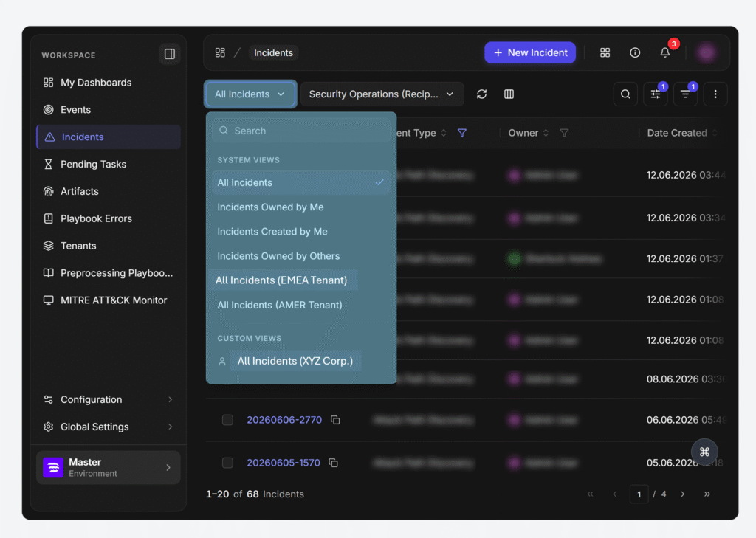This screenshot has height=538, width=756.
Task: Click the date 06.06.2026 cell
Action: [686, 420]
